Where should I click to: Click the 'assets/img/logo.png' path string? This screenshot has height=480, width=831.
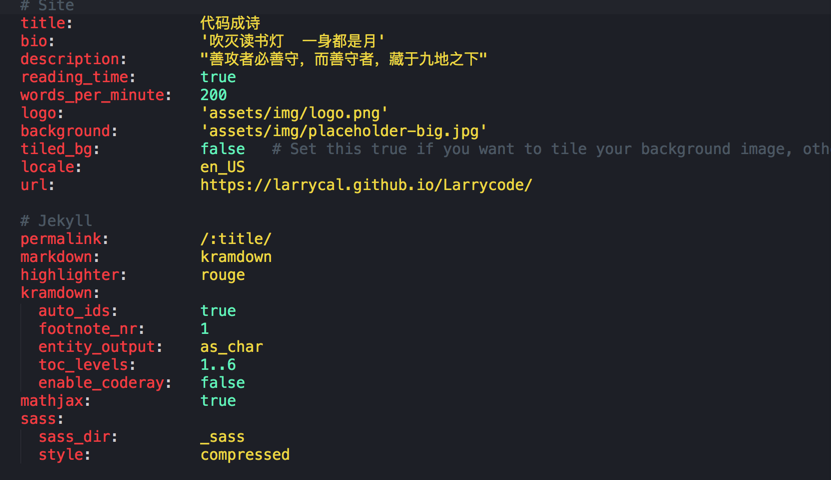coord(294,113)
